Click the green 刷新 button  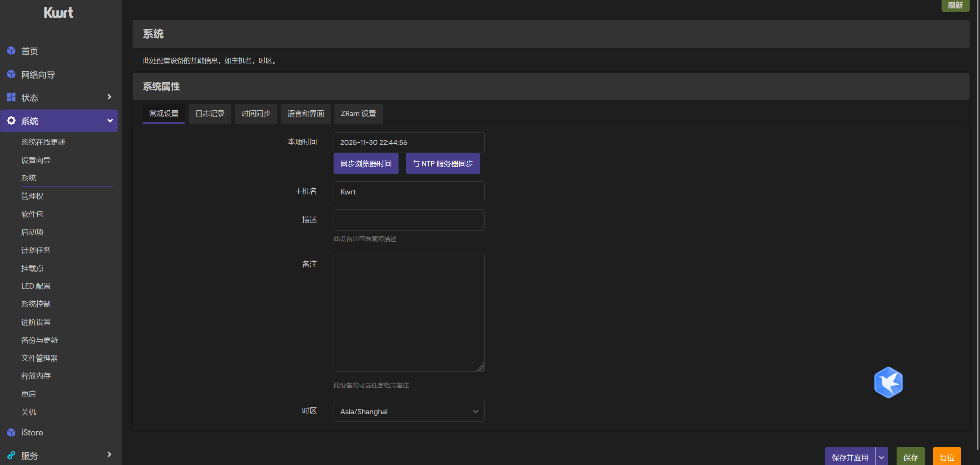(x=955, y=5)
